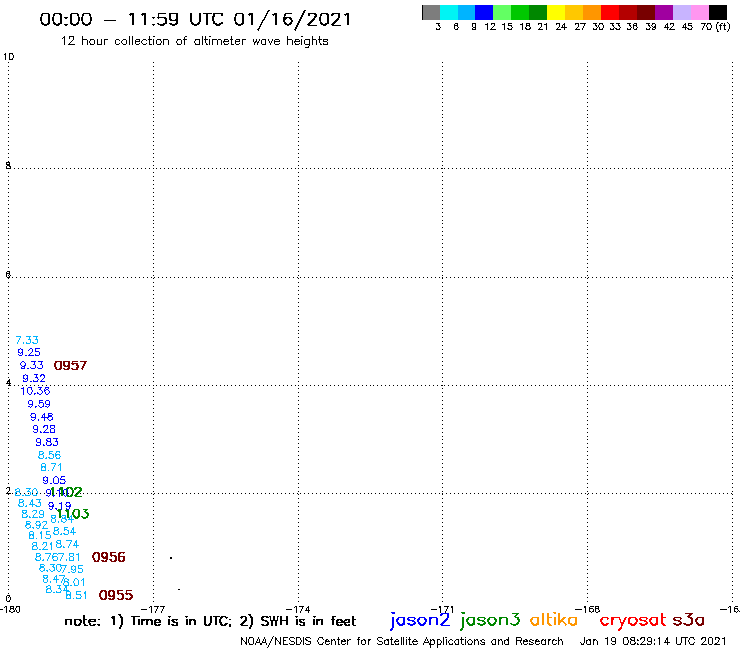
Task: Click the wave height value 8.54
Action: [64, 532]
